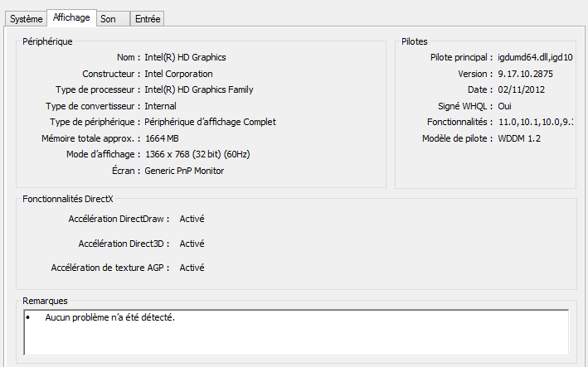
Task: Click the 'Version :' label
Action: click(x=475, y=74)
